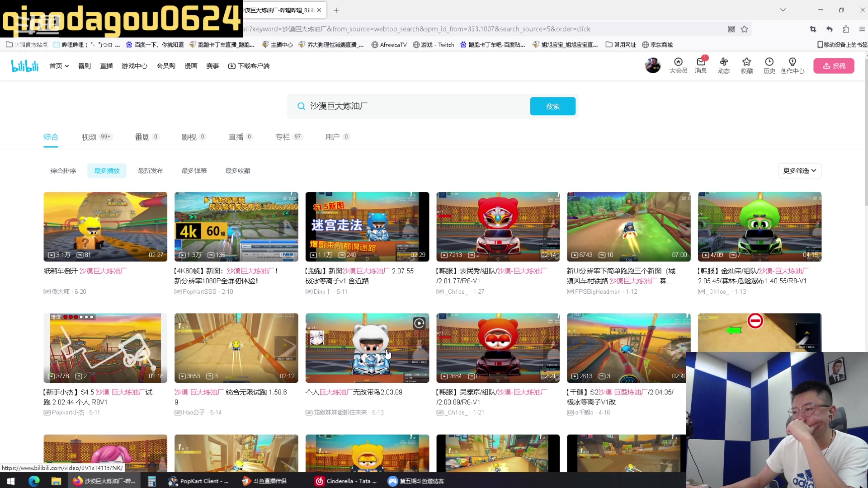
Task: Select the 直播 results tab
Action: pyautogui.click(x=241, y=137)
